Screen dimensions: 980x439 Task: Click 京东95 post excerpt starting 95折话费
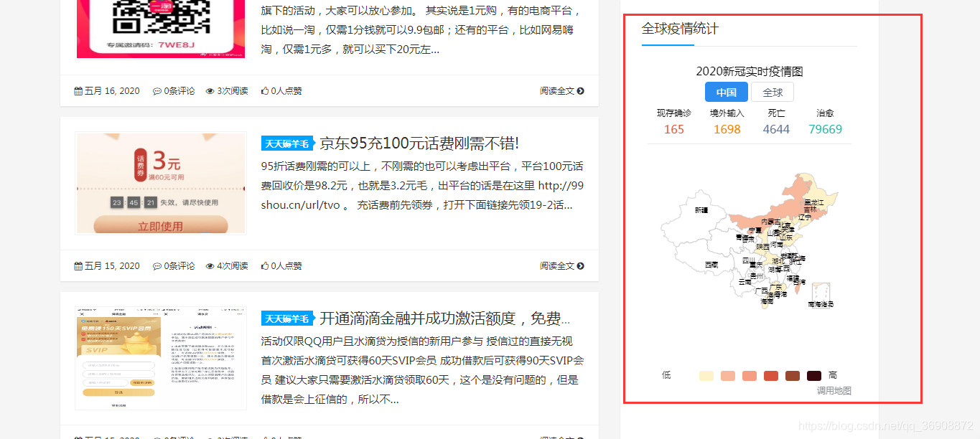click(x=423, y=185)
